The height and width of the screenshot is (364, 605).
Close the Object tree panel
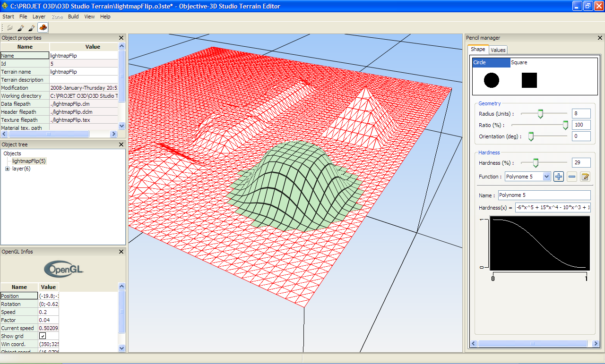coord(121,144)
